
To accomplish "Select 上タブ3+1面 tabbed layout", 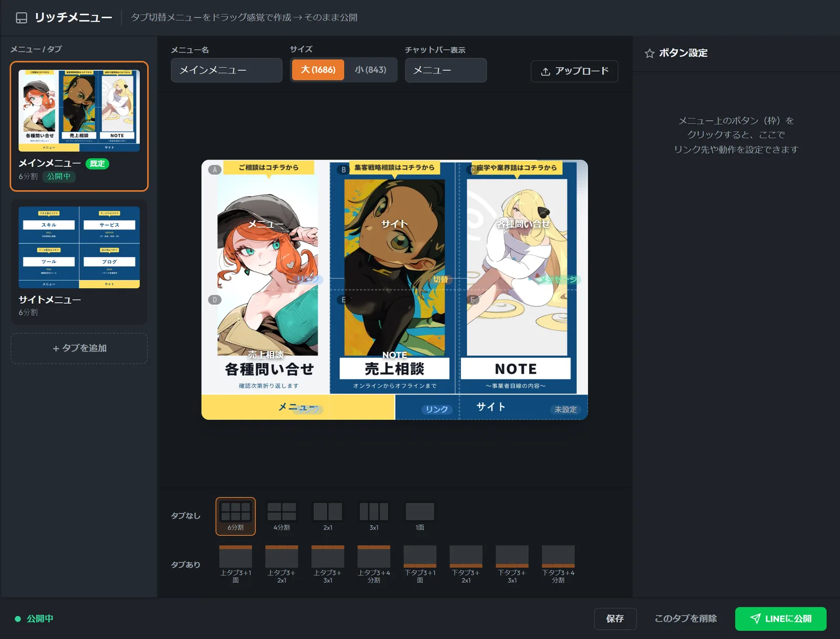I will [235, 565].
